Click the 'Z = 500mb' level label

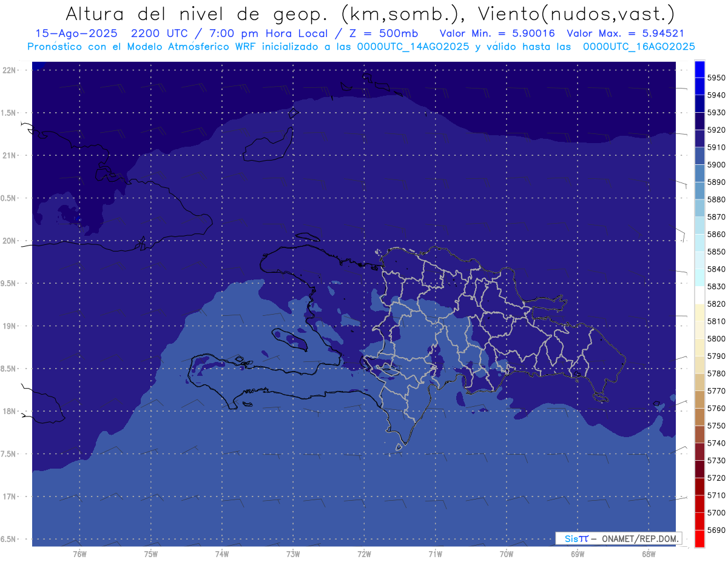(x=382, y=33)
